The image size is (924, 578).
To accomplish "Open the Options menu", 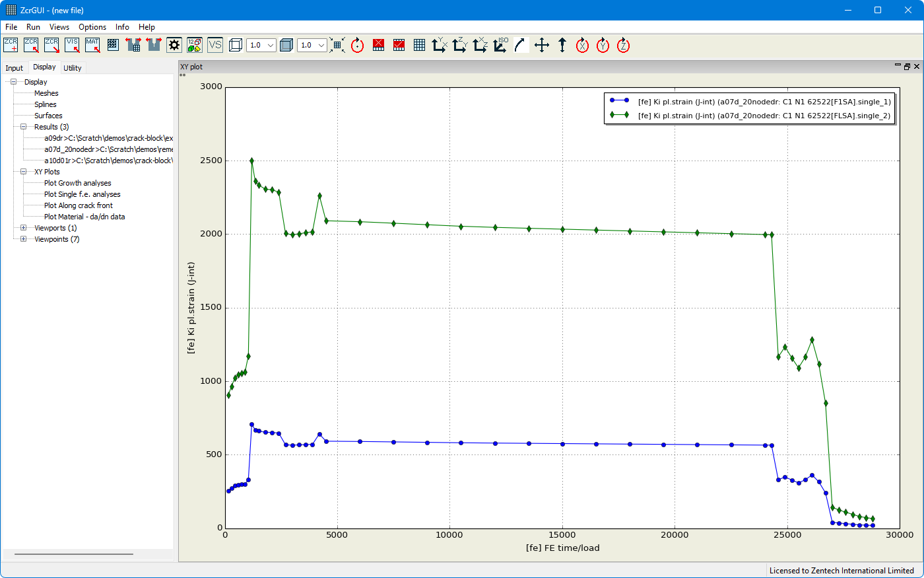I will (x=92, y=27).
